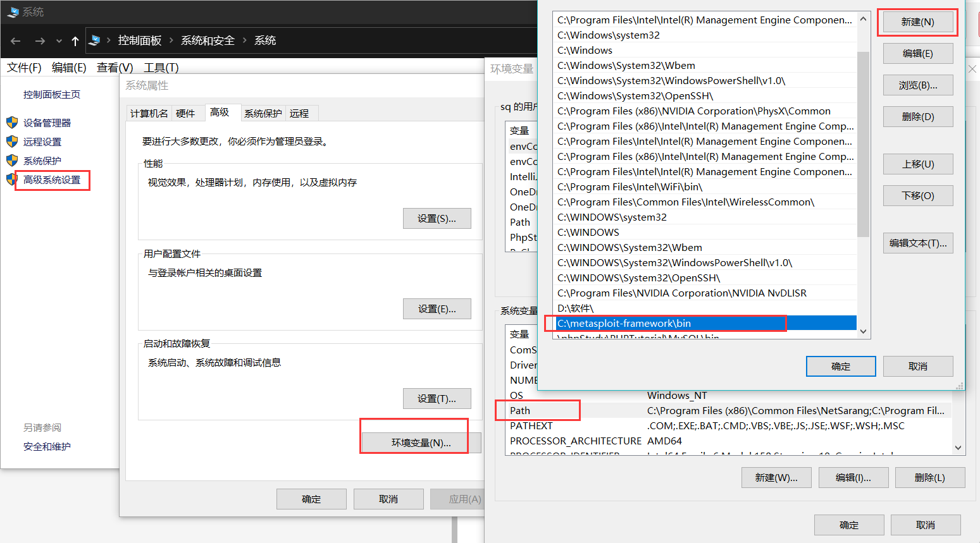
Task: Click the up arrow to navigate to 系统和安全
Action: [74, 40]
